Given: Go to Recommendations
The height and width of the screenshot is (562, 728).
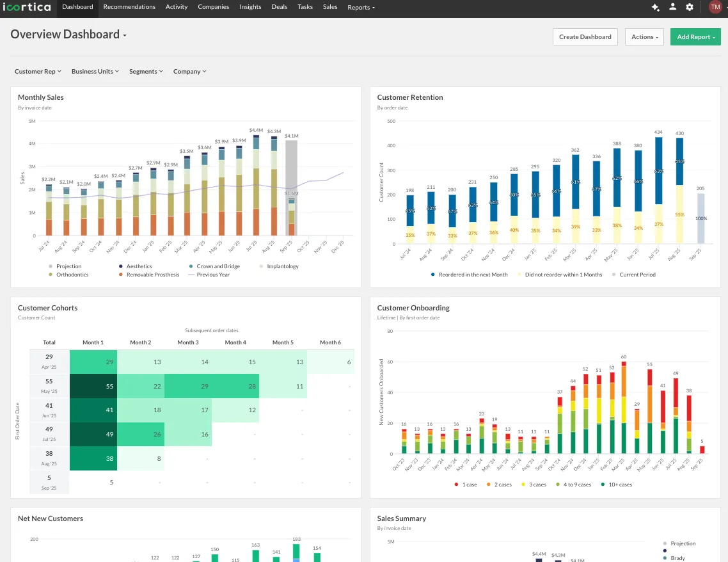Looking at the screenshot, I should [129, 7].
